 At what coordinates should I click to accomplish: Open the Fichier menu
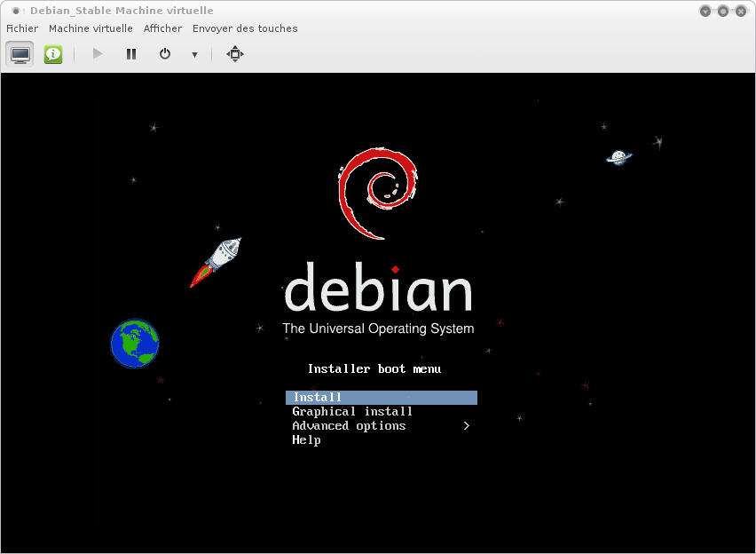pos(22,28)
